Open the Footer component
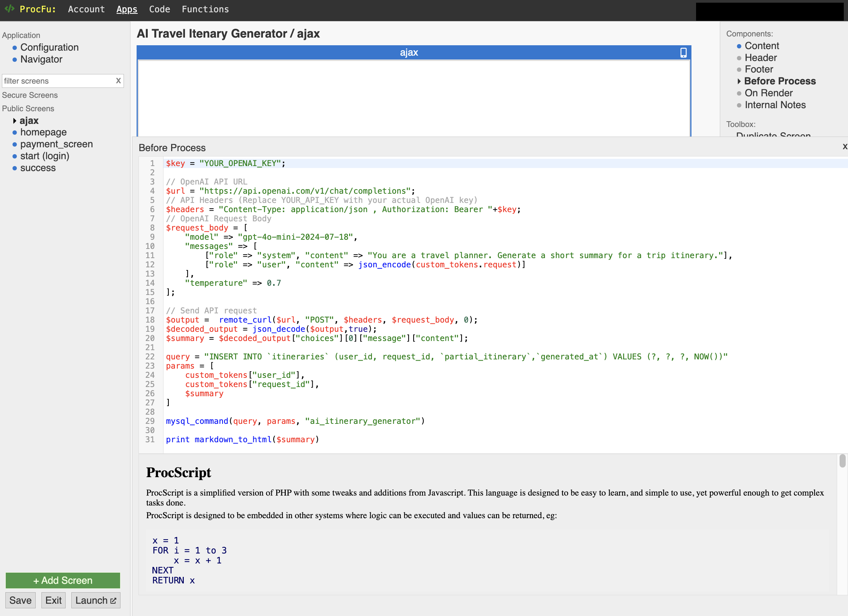This screenshot has height=616, width=848. pyautogui.click(x=759, y=69)
